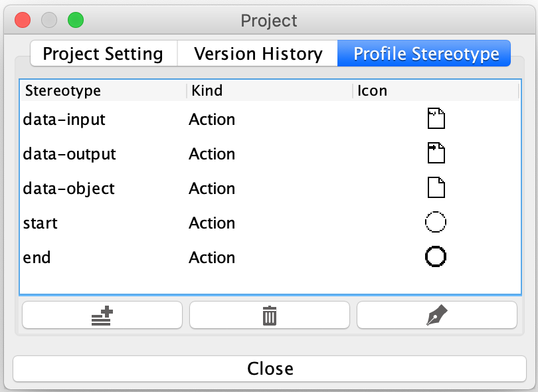Click the add stereotype plus icon button

(102, 316)
